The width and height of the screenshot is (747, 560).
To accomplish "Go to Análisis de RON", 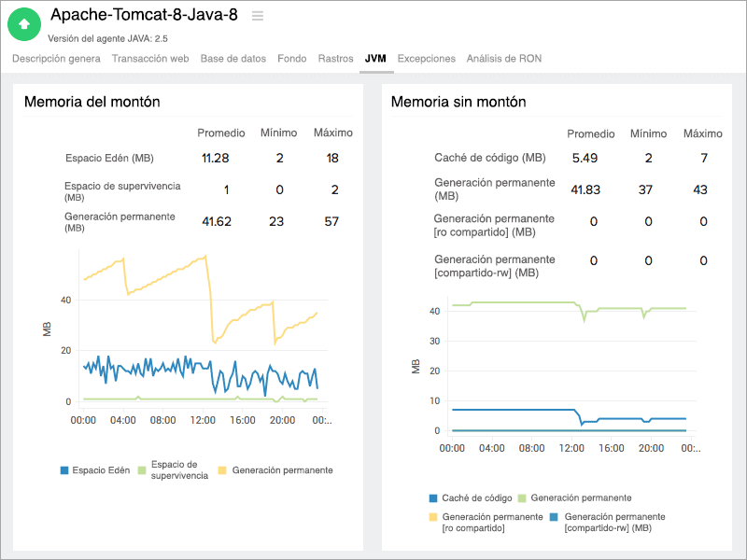I will [506, 58].
